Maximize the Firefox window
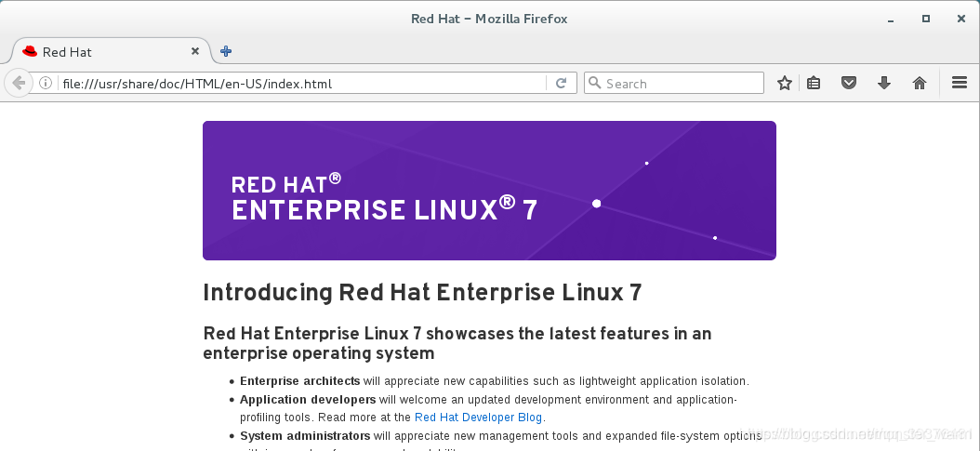This screenshot has width=980, height=451. pyautogui.click(x=926, y=19)
